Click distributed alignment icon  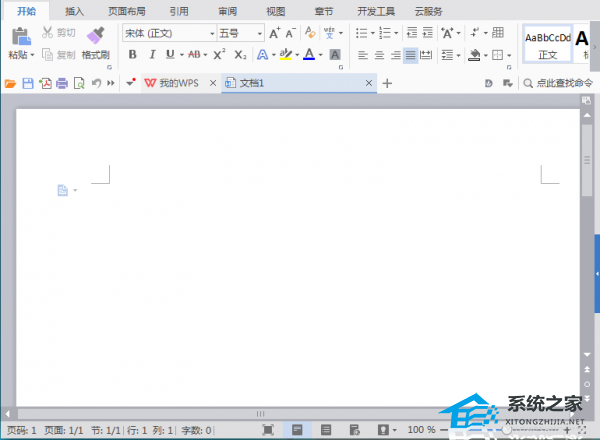point(426,55)
